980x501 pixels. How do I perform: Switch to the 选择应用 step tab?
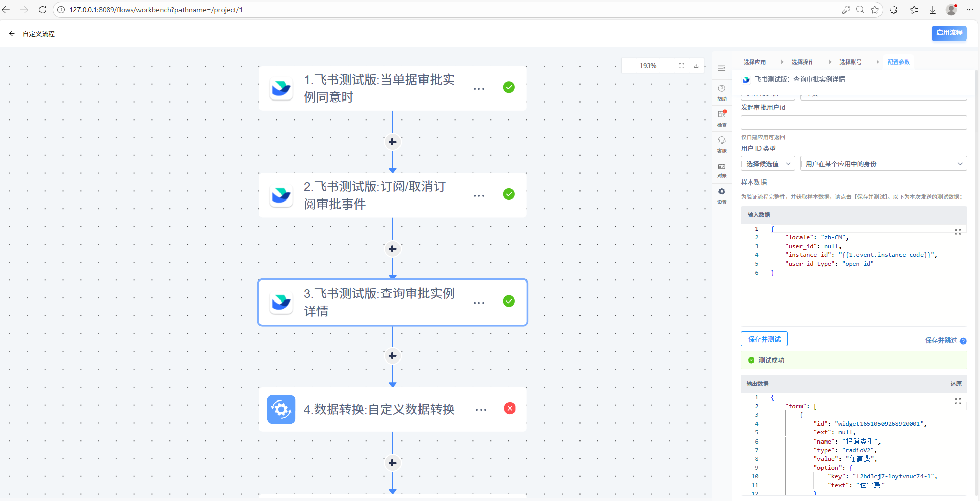coord(754,62)
